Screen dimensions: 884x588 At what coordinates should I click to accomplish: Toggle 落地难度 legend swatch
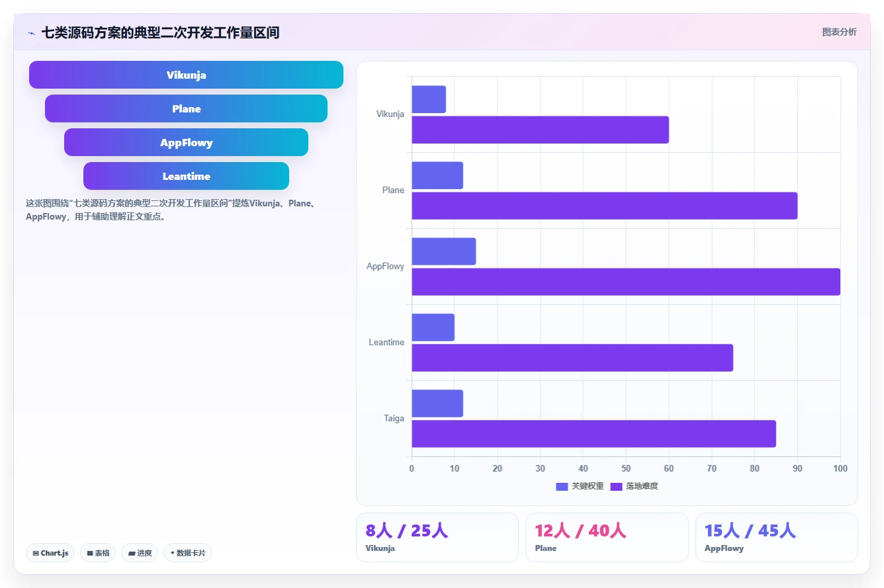[x=616, y=487]
